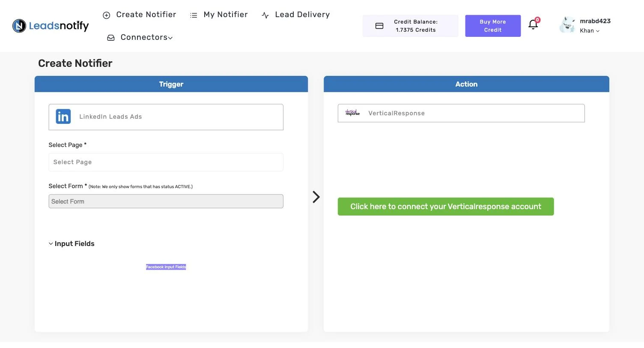Viewport: 644px width, 348px height.
Task: Click the LinkedIn logo in Trigger
Action: point(63,117)
